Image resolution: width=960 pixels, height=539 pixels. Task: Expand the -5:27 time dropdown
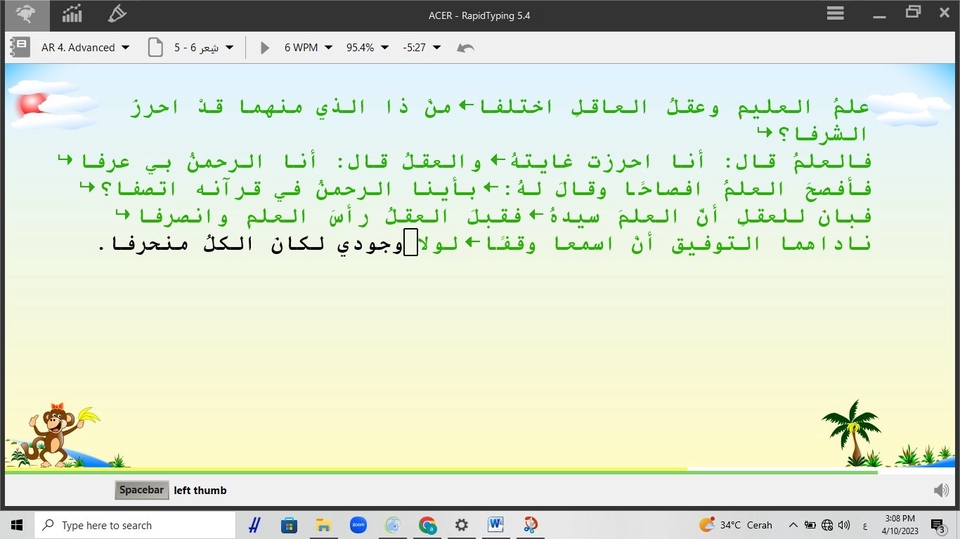421,47
